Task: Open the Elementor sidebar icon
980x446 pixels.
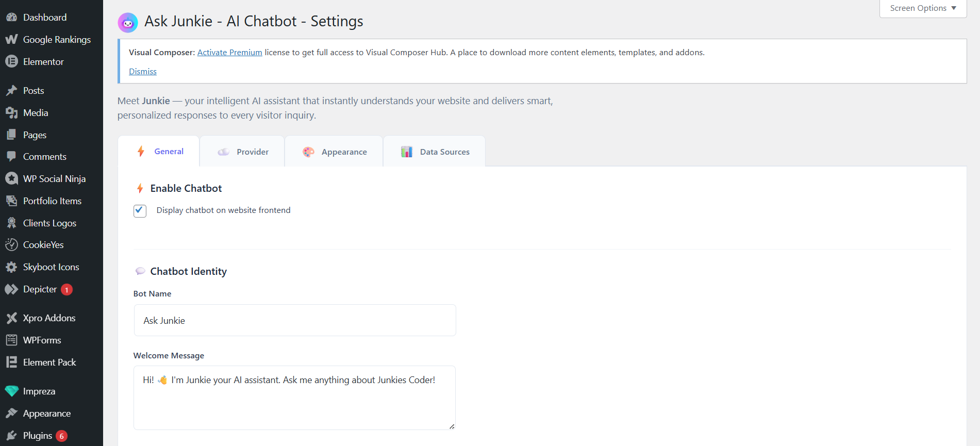Action: tap(11, 62)
